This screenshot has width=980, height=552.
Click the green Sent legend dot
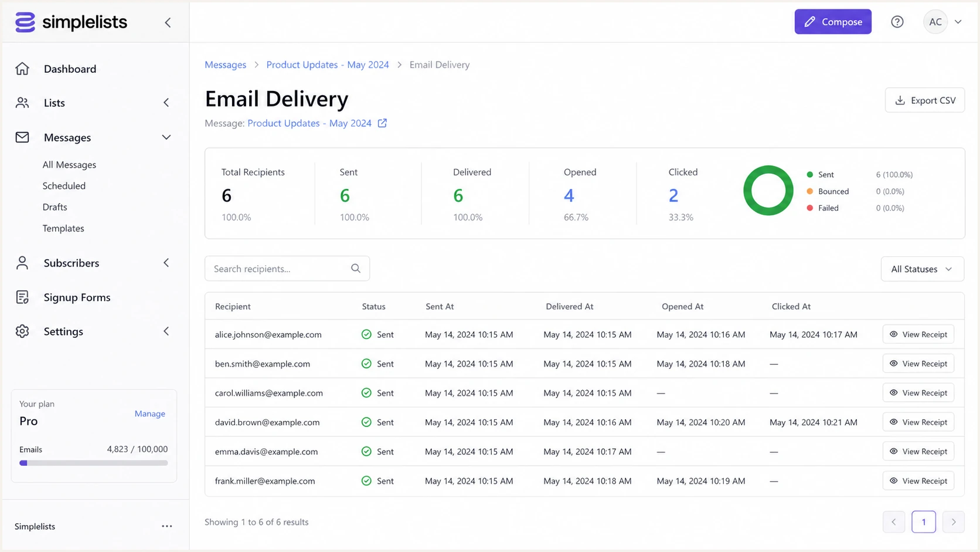(x=809, y=174)
